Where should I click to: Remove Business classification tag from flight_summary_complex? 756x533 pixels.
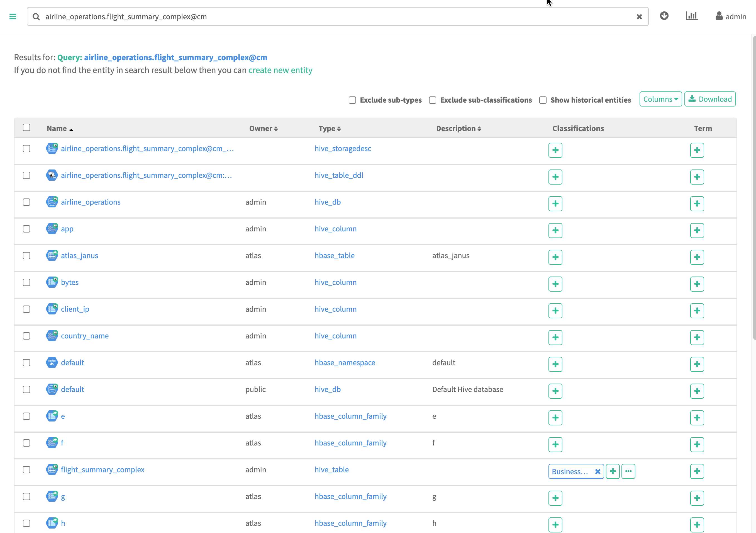coord(598,471)
